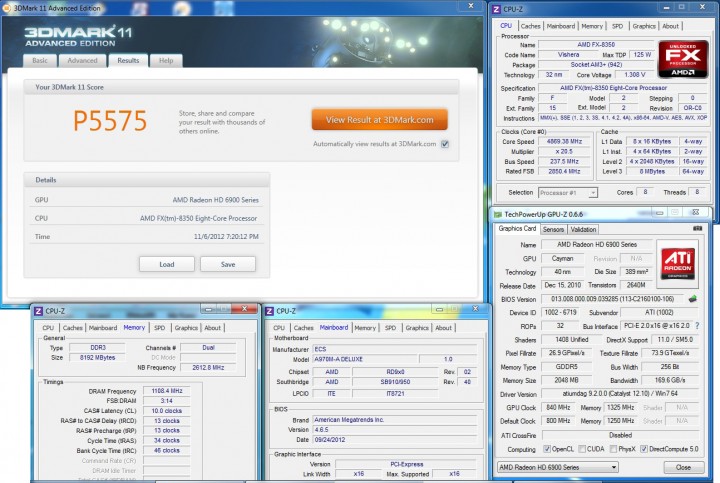Click the AMD FX processor logo in CPU-Z

pyautogui.click(x=683, y=59)
